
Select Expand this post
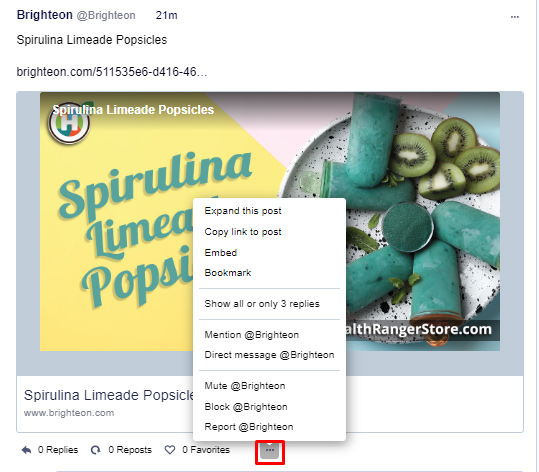point(243,211)
